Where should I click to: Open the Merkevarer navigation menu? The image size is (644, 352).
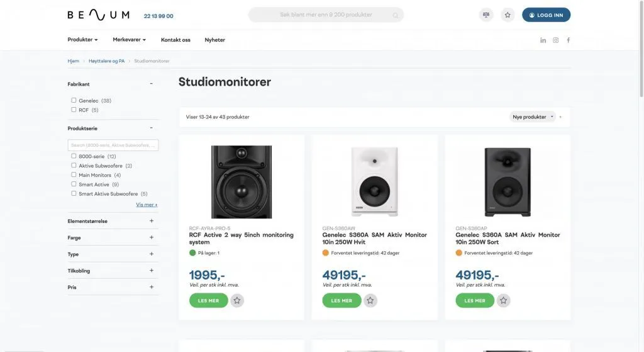pyautogui.click(x=129, y=40)
